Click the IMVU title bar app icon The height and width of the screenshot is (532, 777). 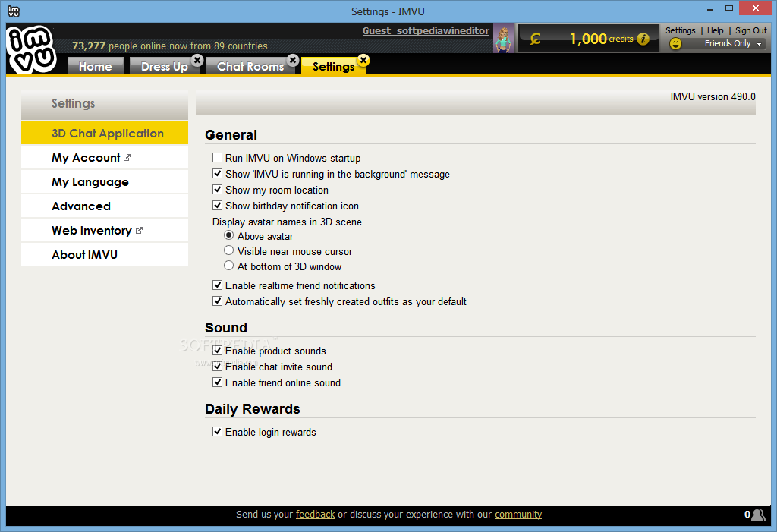14,11
